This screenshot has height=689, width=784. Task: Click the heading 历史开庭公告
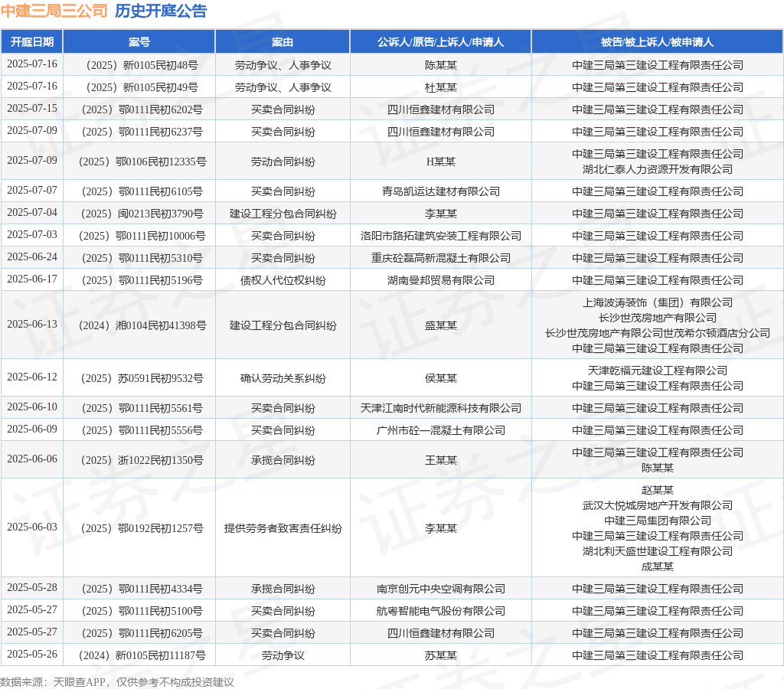pyautogui.click(x=161, y=11)
